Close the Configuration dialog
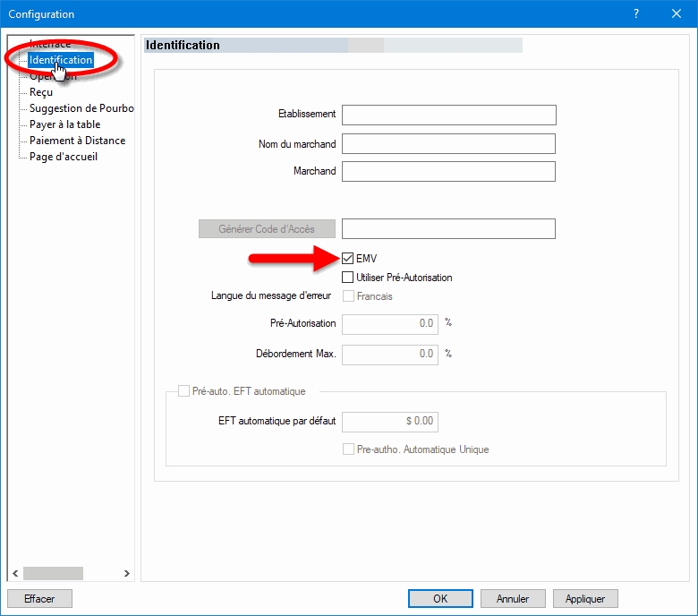698x616 pixels. pyautogui.click(x=677, y=13)
